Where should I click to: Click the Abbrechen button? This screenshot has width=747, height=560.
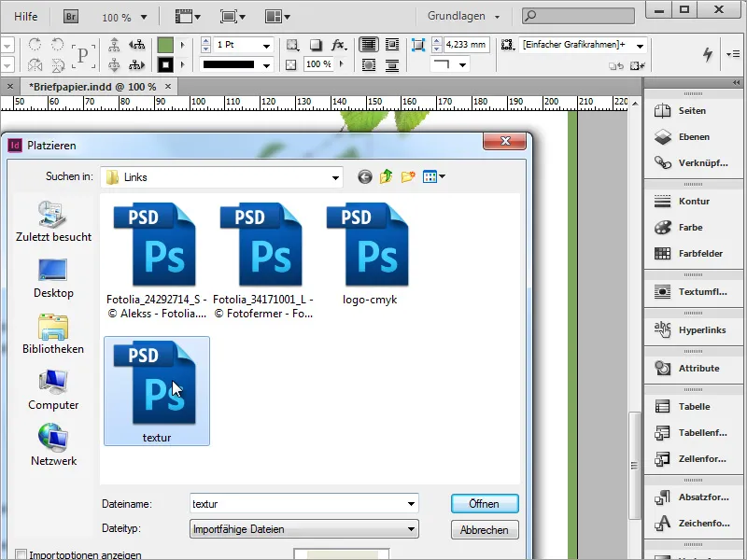click(485, 529)
